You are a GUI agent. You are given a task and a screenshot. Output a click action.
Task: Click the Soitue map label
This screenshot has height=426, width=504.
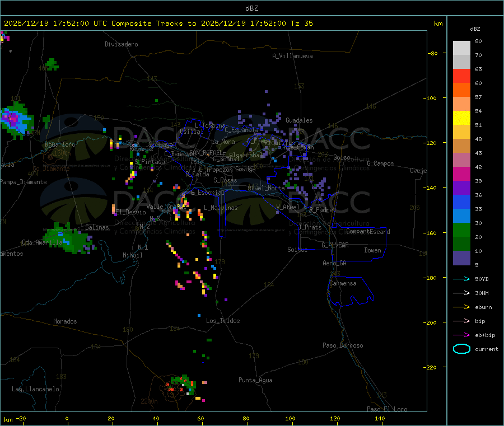[297, 250]
